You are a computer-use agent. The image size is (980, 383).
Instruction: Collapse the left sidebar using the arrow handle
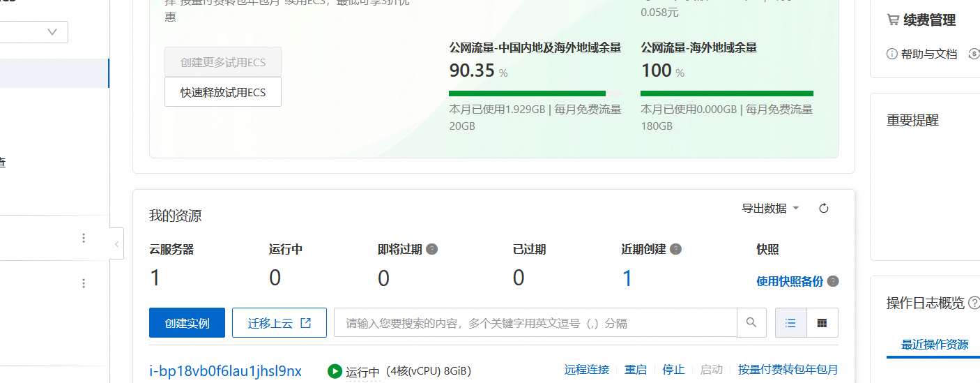[x=116, y=244]
